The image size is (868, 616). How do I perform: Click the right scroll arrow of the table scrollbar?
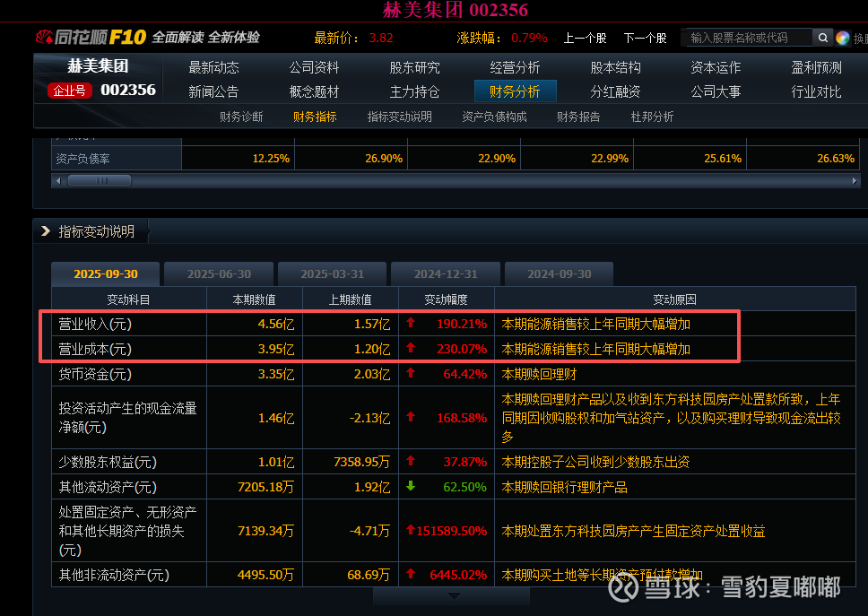pos(855,181)
